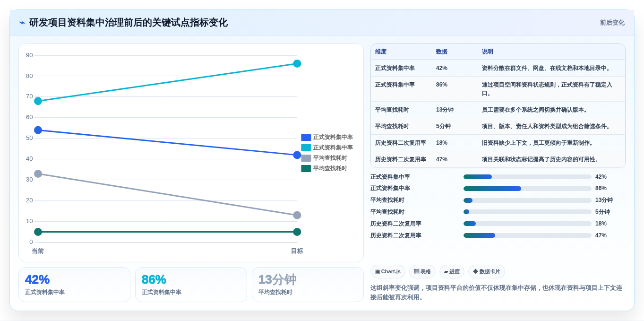
Task: Click the gray data point at 目标
Action: pos(297,215)
